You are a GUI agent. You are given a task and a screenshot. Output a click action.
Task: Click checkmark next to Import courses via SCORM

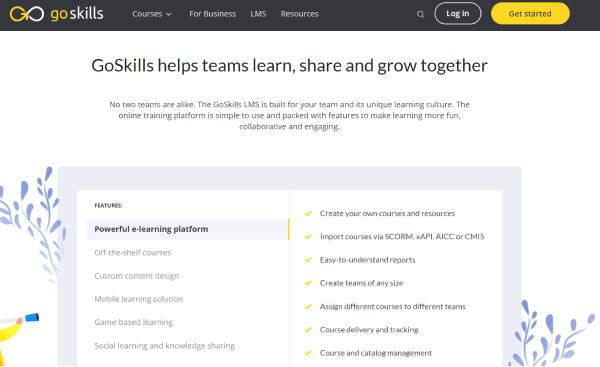point(308,237)
